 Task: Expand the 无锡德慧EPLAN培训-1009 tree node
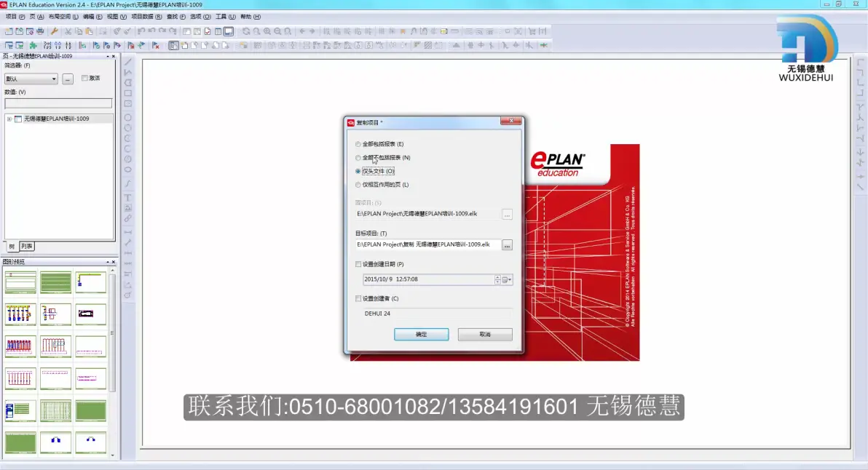point(9,119)
